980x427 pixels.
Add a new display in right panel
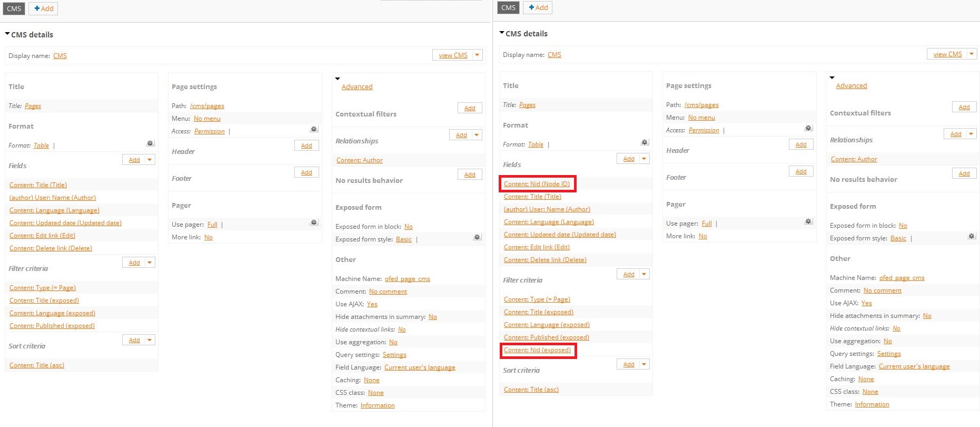coord(538,7)
